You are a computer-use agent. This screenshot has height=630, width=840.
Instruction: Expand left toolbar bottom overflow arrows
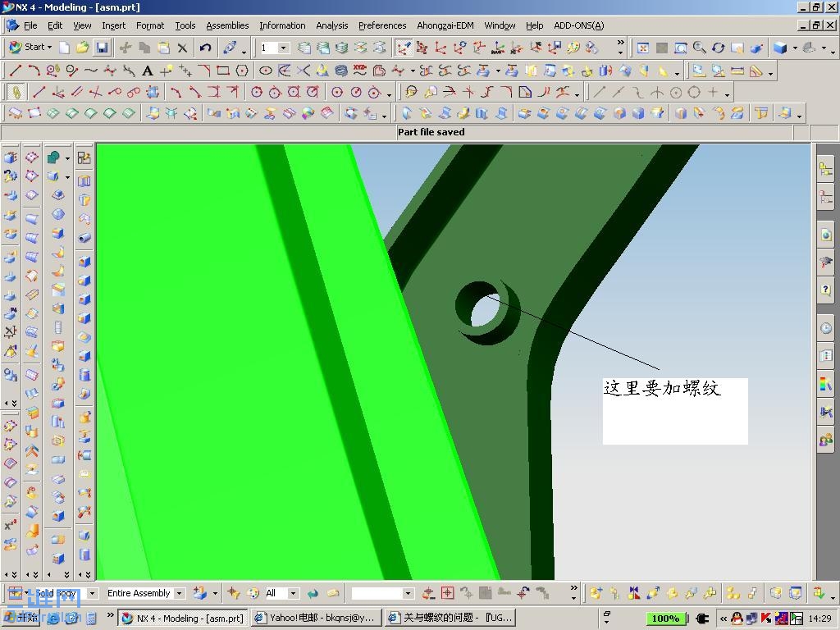coord(10,574)
